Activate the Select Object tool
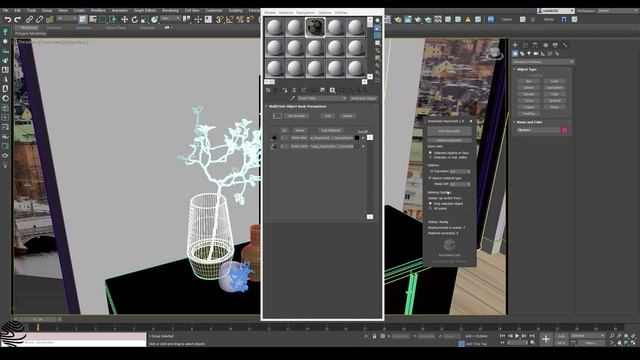The height and width of the screenshot is (360, 640). click(83, 19)
